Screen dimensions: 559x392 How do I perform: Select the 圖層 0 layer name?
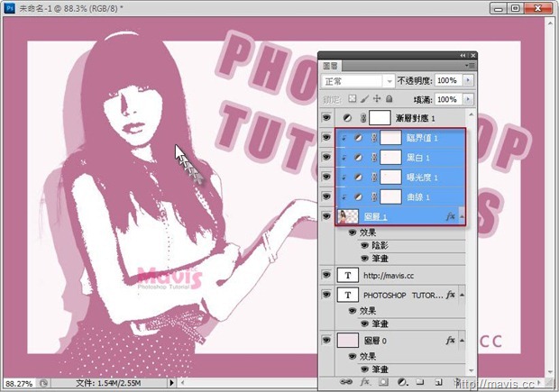click(375, 341)
